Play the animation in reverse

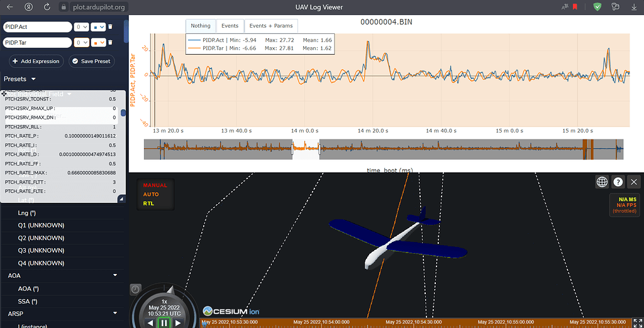point(150,323)
